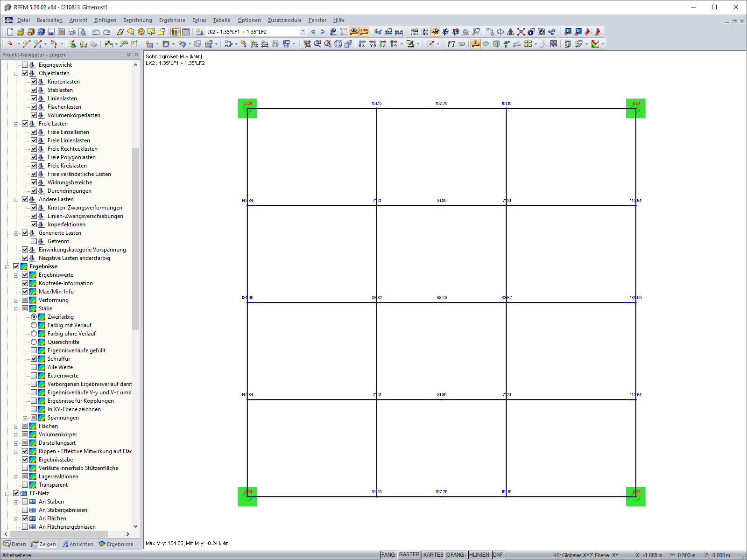Select Querschnitte radio option
This screenshot has width=747, height=560.
coord(34,342)
